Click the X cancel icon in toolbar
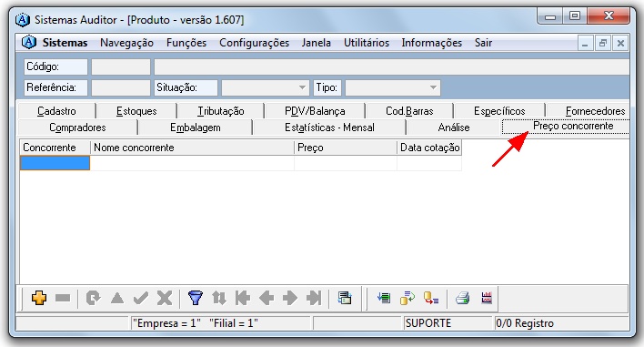This screenshot has width=644, height=347. (x=165, y=298)
